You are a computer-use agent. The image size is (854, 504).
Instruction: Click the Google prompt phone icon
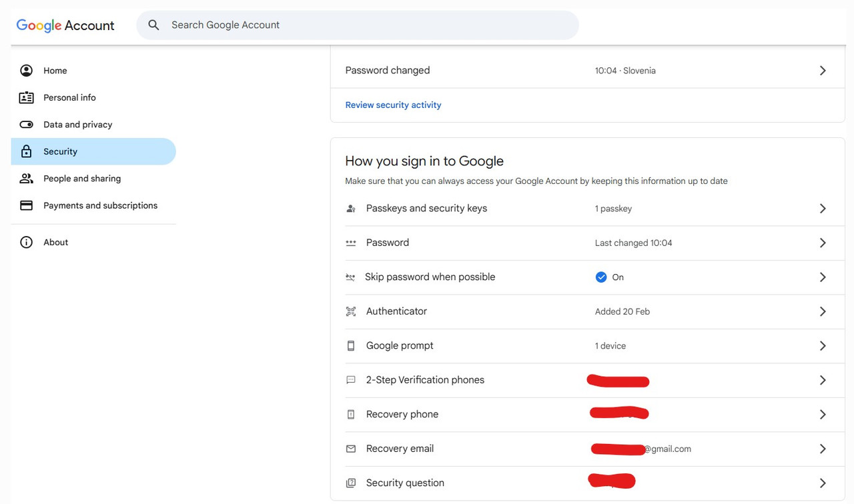tap(351, 346)
